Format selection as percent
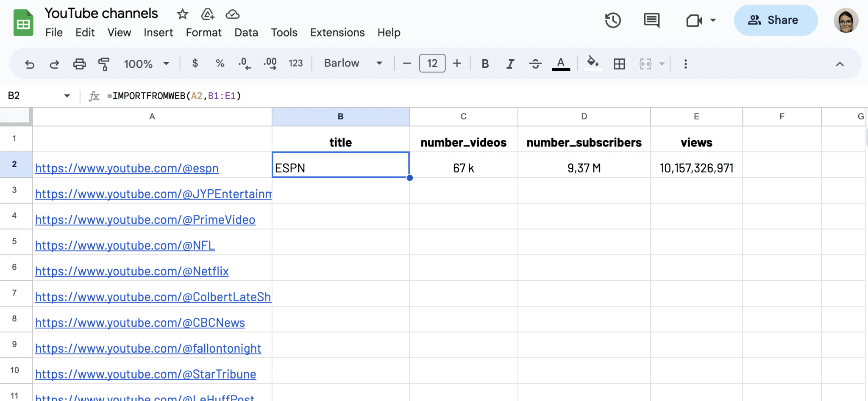Image resolution: width=868 pixels, height=401 pixels. 220,64
